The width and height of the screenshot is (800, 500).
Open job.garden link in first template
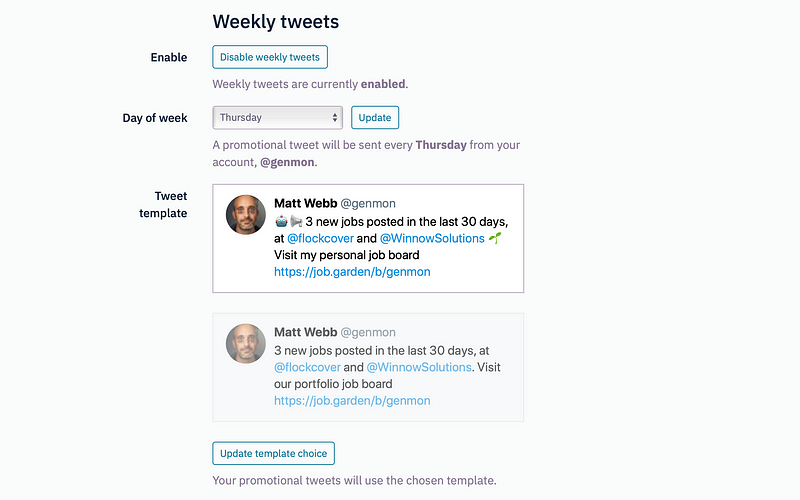[352, 272]
